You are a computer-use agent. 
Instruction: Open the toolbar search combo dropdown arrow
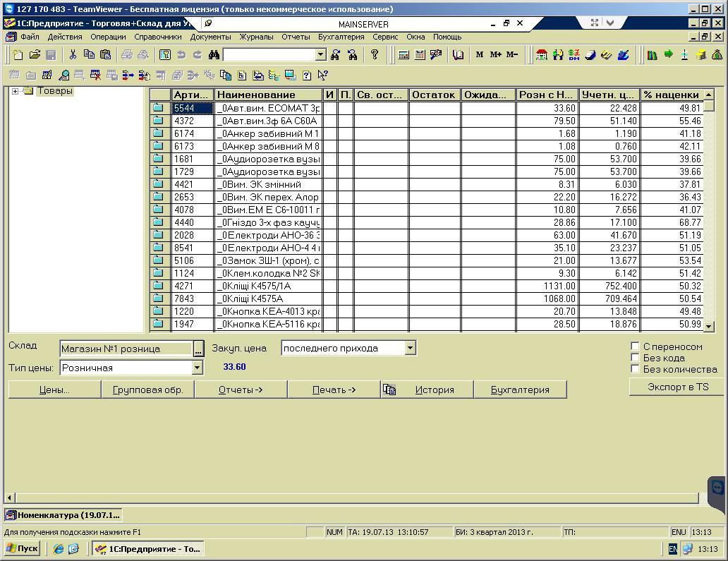tap(321, 55)
